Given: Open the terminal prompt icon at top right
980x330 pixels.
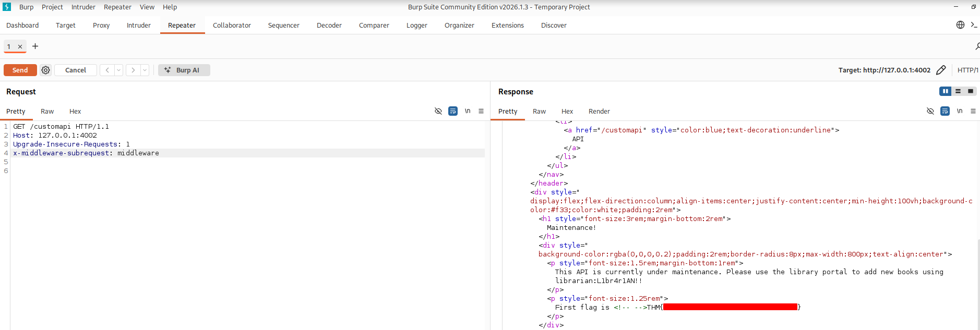Looking at the screenshot, I should [x=974, y=25].
